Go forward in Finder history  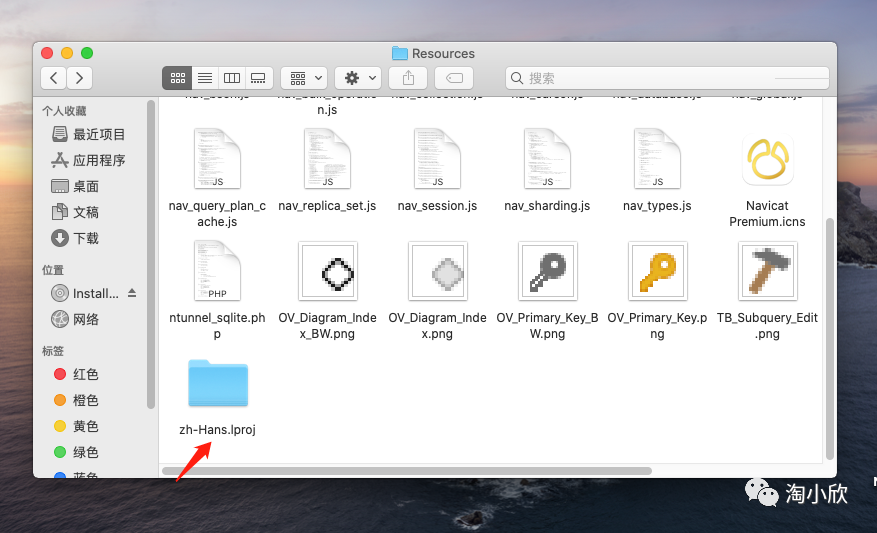click(x=79, y=78)
